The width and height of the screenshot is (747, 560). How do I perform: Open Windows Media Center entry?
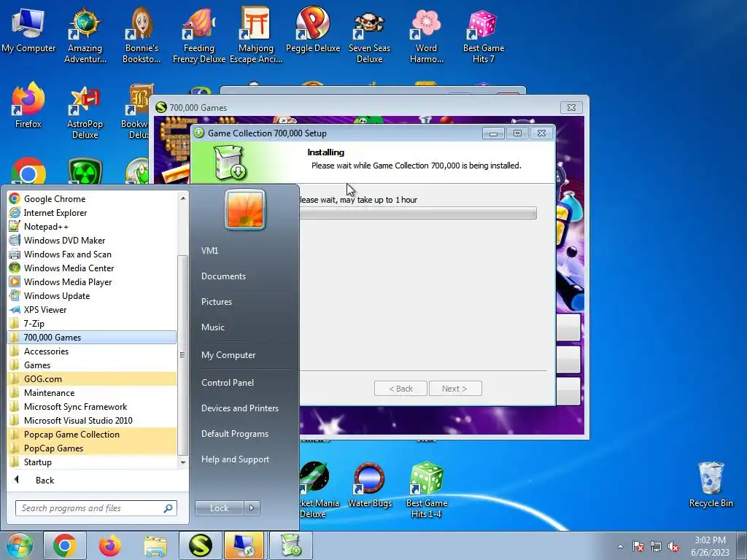(x=92, y=268)
